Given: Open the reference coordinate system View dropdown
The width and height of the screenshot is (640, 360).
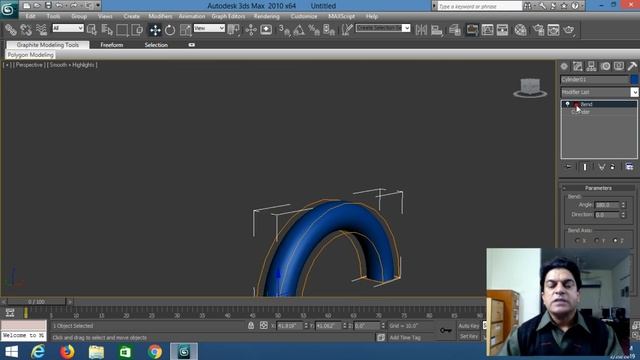Looking at the screenshot, I should tap(209, 28).
